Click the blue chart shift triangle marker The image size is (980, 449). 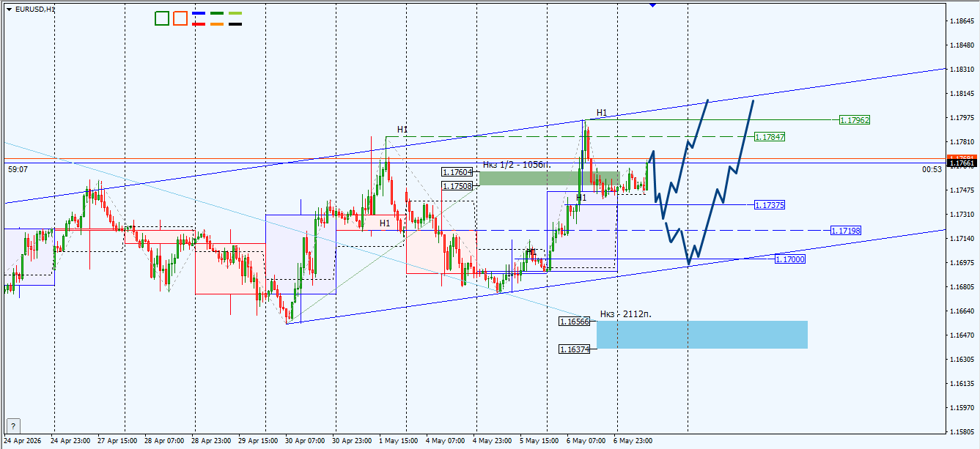point(652,4)
